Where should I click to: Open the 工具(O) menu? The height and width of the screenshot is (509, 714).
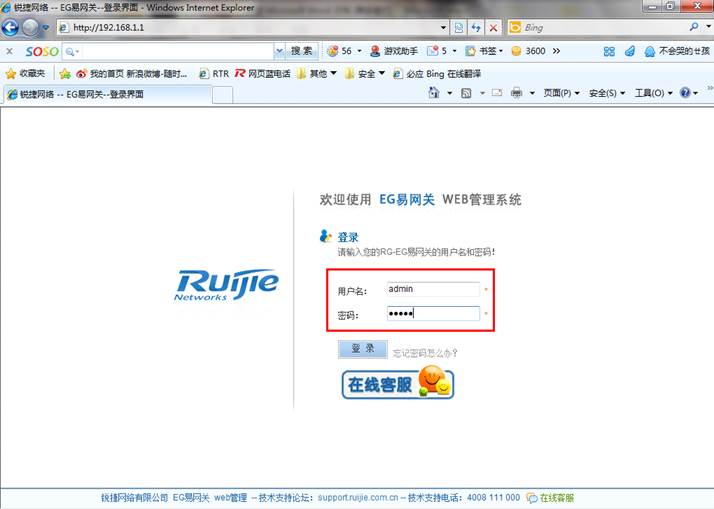click(x=653, y=93)
